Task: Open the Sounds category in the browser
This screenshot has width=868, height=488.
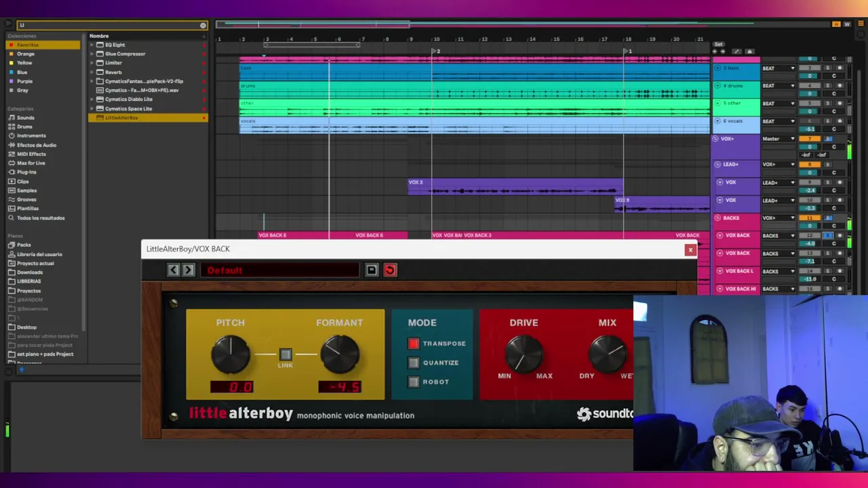Action: pyautogui.click(x=26, y=118)
